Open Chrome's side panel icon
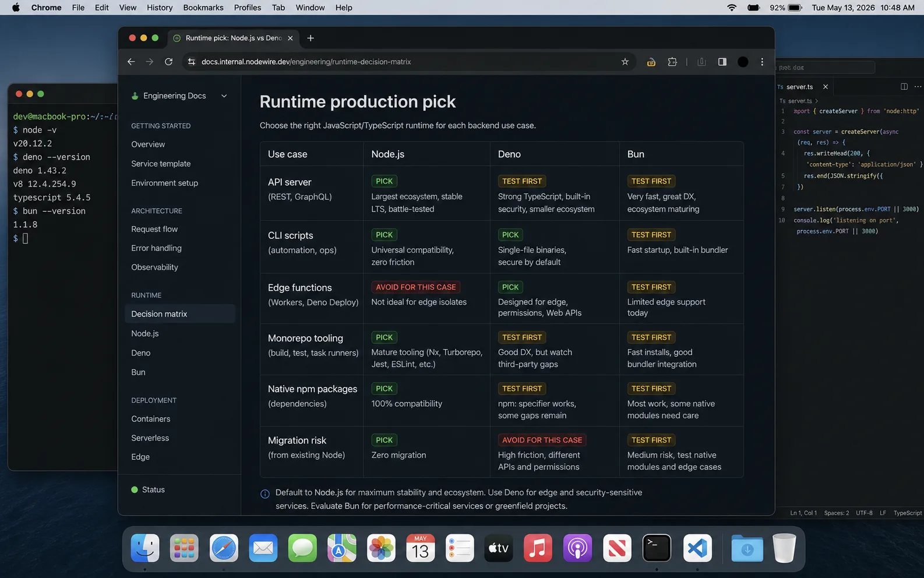Screen dimensions: 924x578 pos(722,62)
